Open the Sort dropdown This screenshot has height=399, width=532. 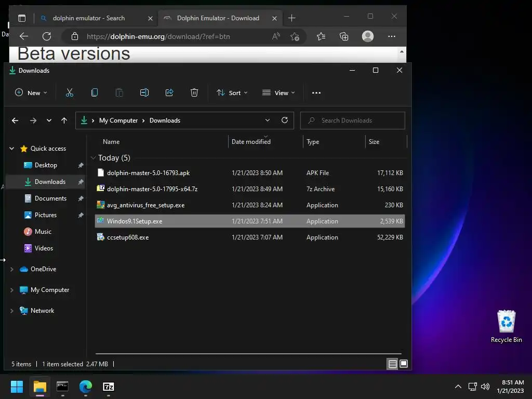232,92
